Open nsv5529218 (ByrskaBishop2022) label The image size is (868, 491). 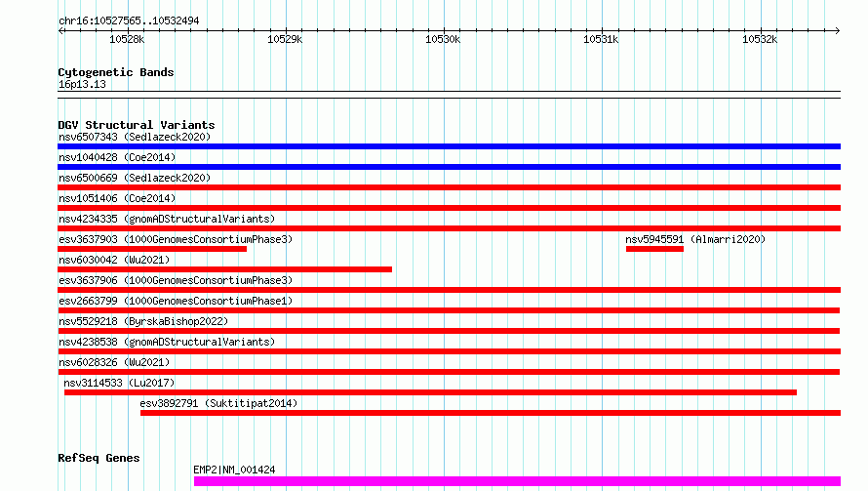tap(143, 321)
